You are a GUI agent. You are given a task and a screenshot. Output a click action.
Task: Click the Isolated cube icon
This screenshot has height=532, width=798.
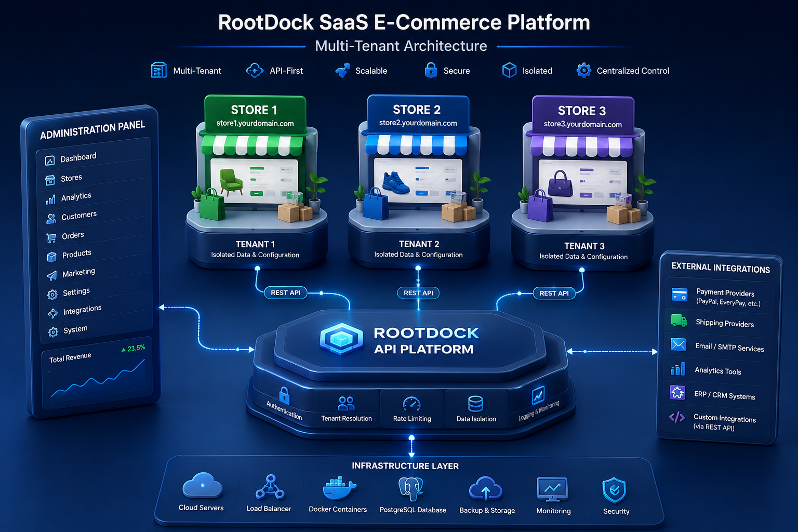click(509, 70)
